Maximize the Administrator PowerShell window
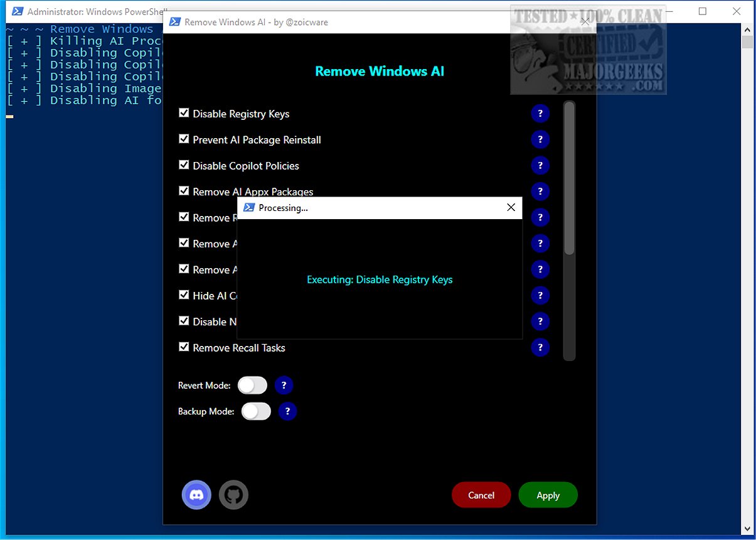756x540 pixels. point(703,11)
